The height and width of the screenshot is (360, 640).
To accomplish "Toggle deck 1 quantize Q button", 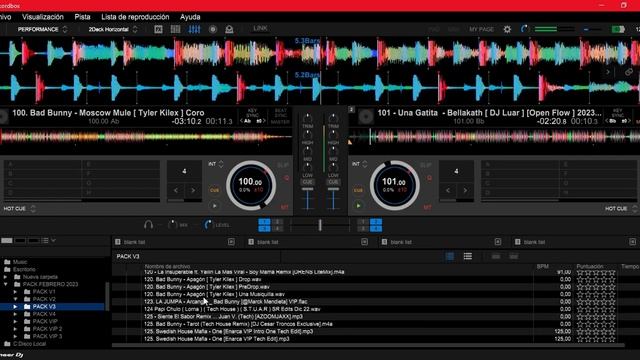I will (287, 178).
